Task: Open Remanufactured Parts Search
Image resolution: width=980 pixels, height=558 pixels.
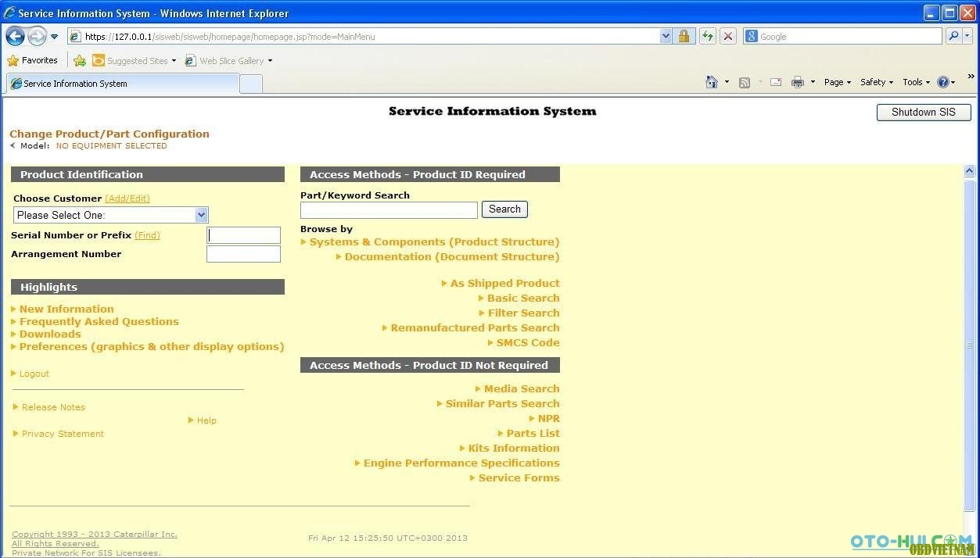Action: click(475, 328)
